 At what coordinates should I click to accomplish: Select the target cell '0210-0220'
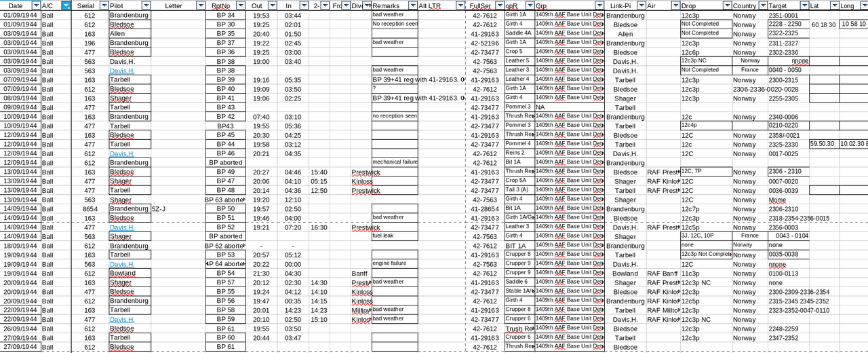[x=788, y=126]
